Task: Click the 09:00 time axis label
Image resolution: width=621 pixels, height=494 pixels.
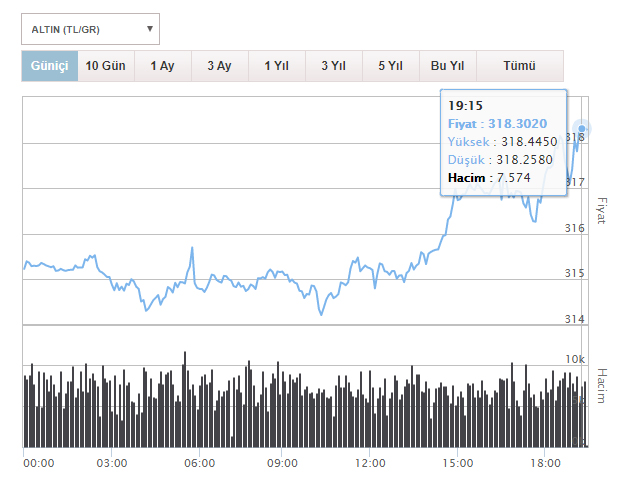Action: (x=282, y=463)
